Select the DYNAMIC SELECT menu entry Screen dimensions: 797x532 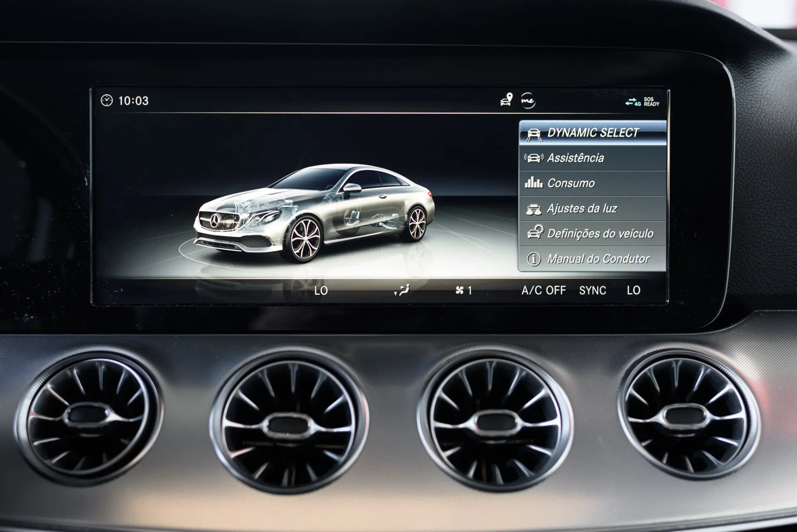pos(592,133)
